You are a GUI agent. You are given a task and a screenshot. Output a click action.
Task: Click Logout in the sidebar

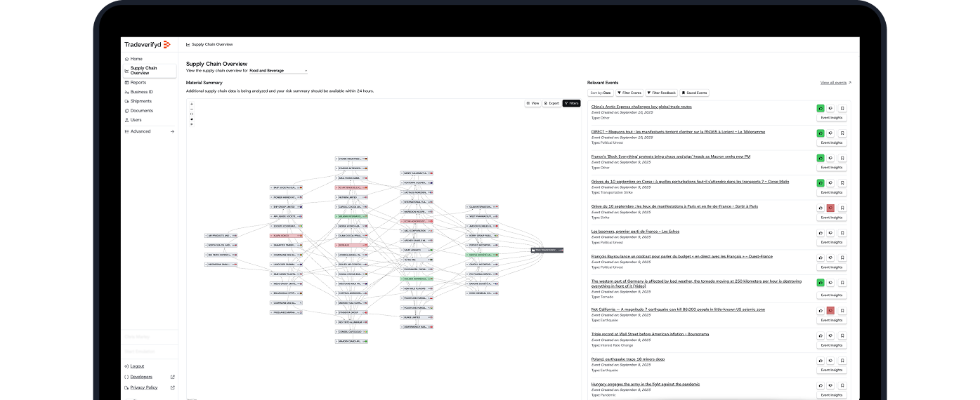pos(137,366)
